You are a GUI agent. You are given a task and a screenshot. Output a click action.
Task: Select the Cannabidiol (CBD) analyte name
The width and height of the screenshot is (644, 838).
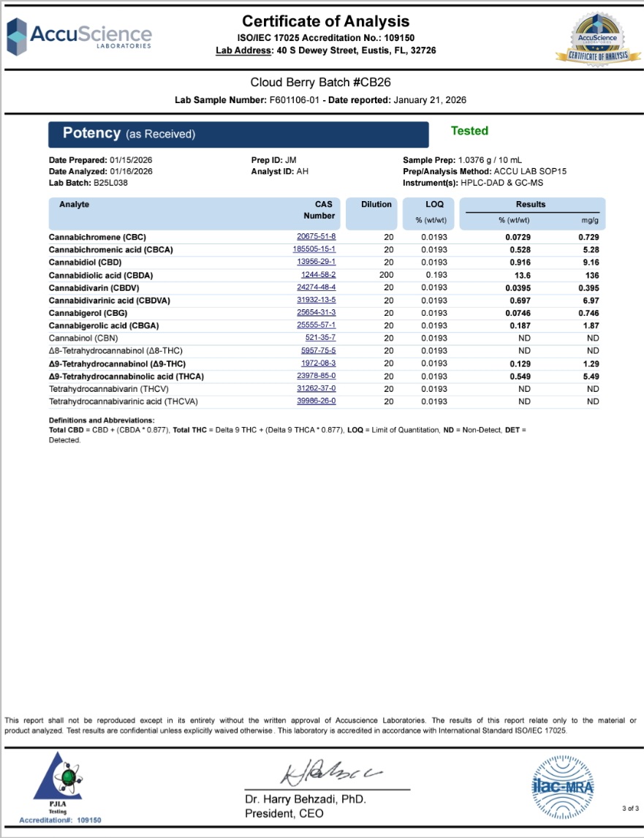pyautogui.click(x=85, y=263)
